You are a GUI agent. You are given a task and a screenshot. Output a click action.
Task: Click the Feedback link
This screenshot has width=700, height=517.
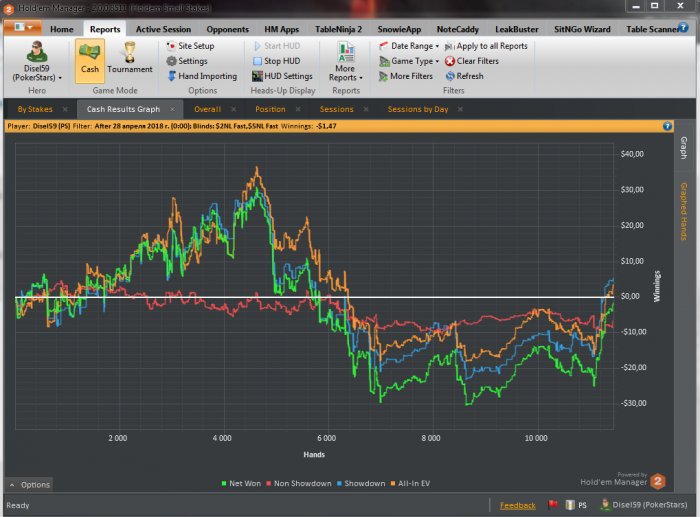point(517,505)
